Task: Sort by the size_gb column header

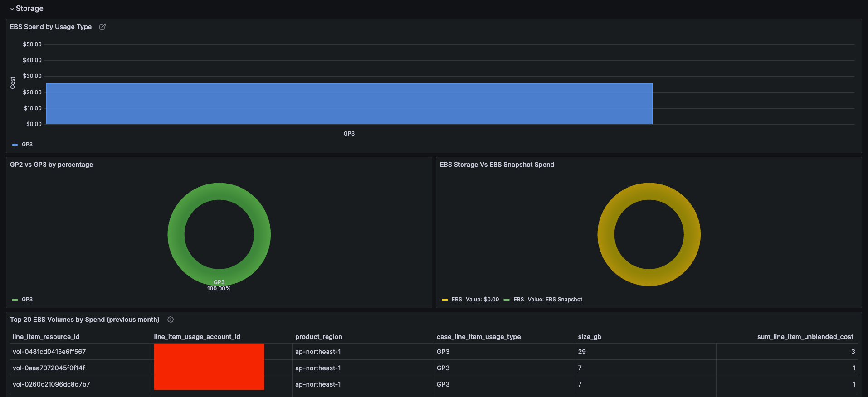Action: coord(590,337)
